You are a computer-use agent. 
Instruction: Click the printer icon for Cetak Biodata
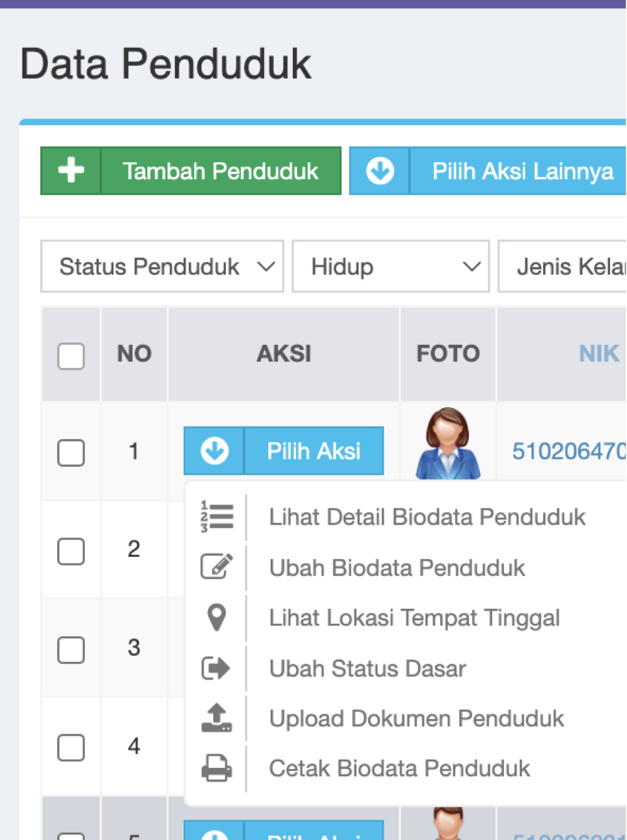216,767
